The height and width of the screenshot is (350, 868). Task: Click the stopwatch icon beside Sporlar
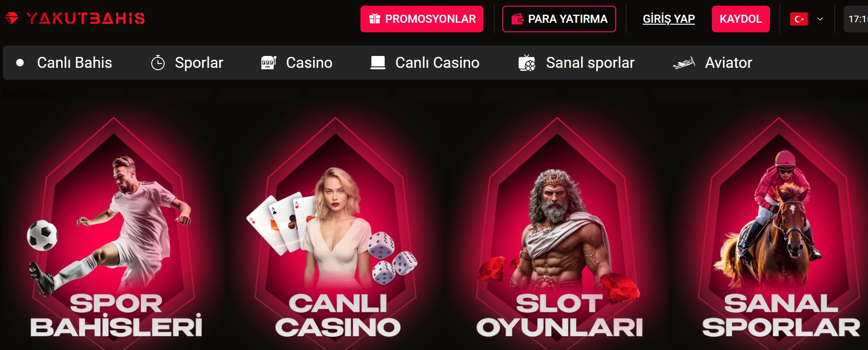click(x=158, y=63)
